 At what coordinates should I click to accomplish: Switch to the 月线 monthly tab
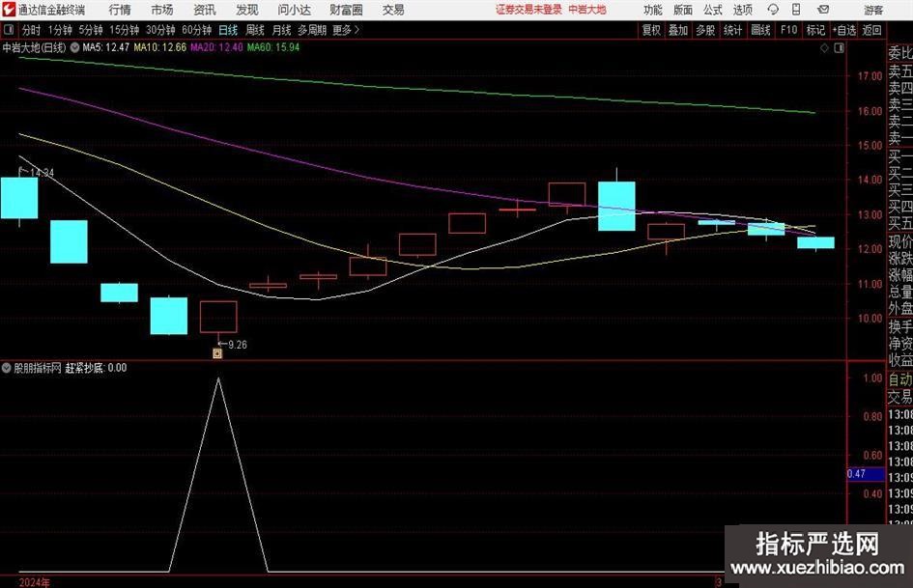(282, 30)
